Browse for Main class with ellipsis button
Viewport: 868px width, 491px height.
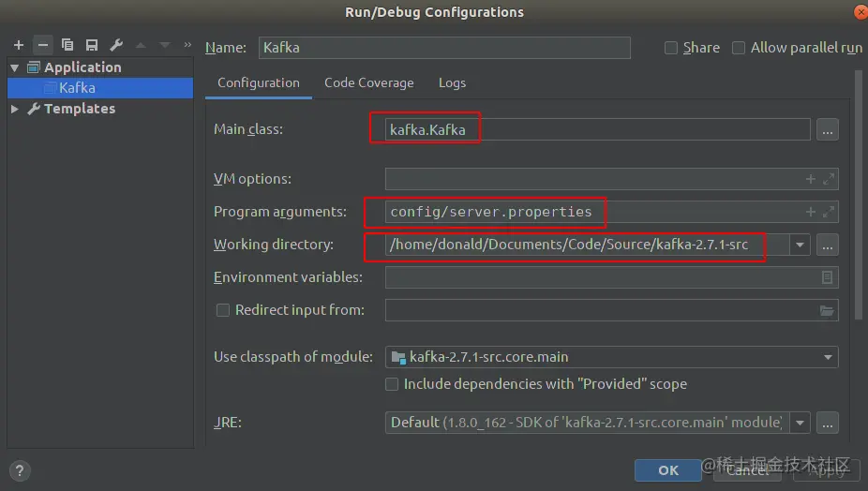(x=827, y=129)
